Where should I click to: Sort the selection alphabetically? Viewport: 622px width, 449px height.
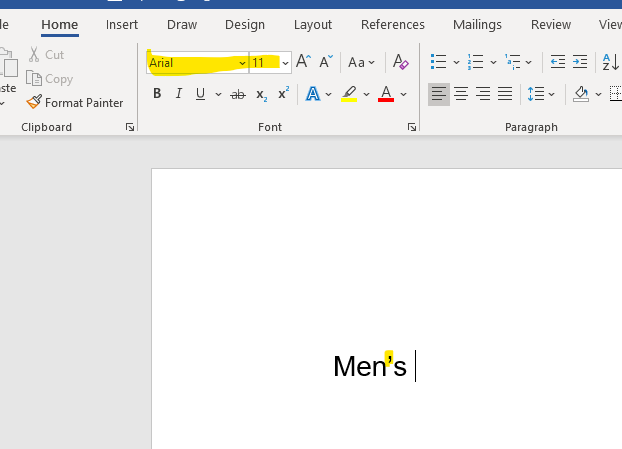click(610, 62)
